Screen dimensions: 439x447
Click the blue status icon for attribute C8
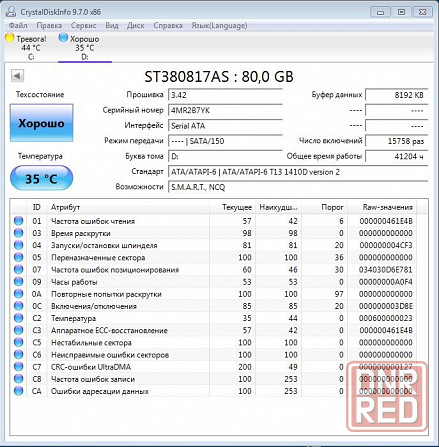19,379
